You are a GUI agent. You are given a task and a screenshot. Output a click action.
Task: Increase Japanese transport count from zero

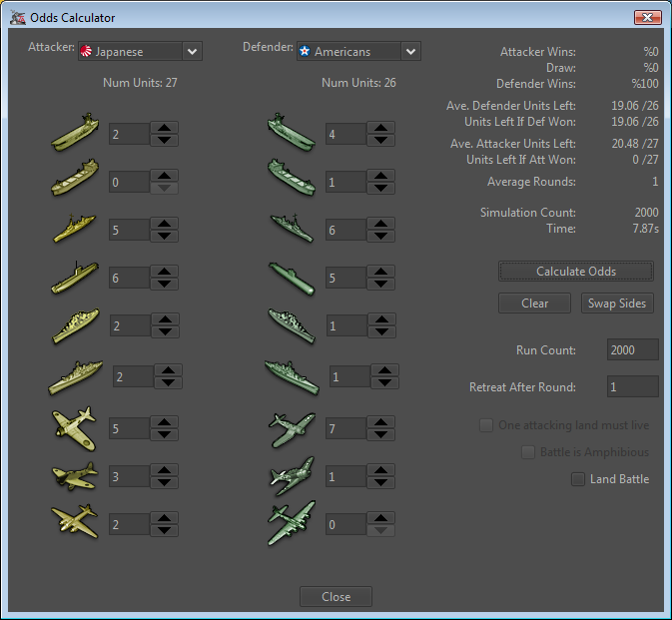point(164,176)
